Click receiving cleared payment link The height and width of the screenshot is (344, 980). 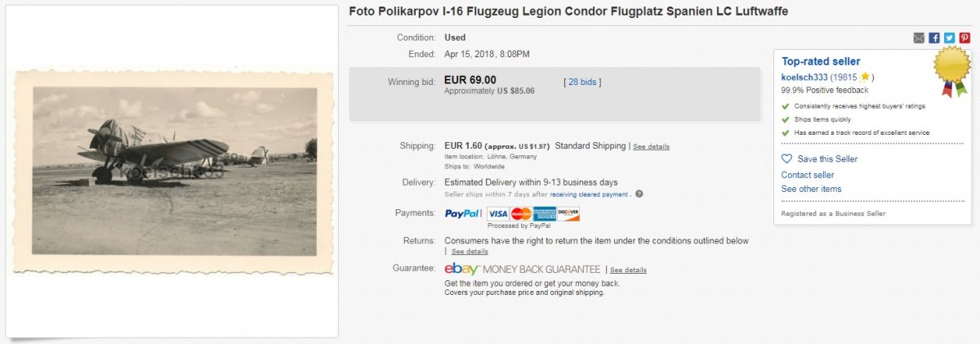pos(590,194)
